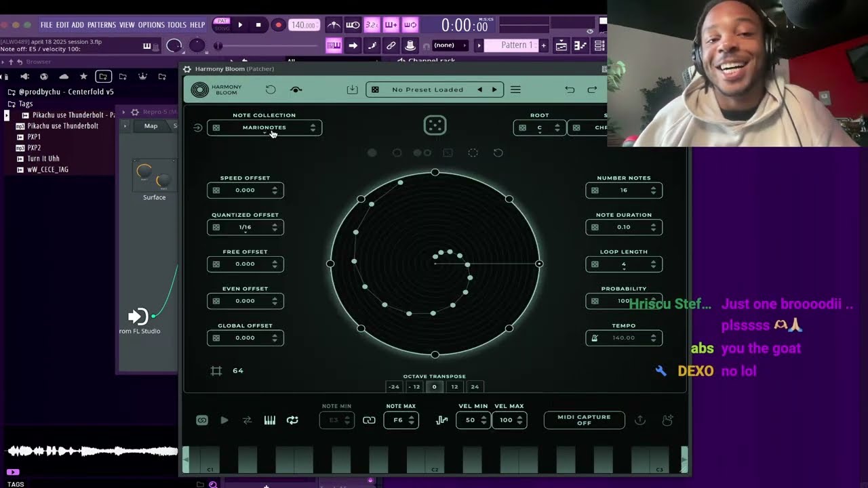Open the Note Collection Marionotes dropdown

click(264, 127)
